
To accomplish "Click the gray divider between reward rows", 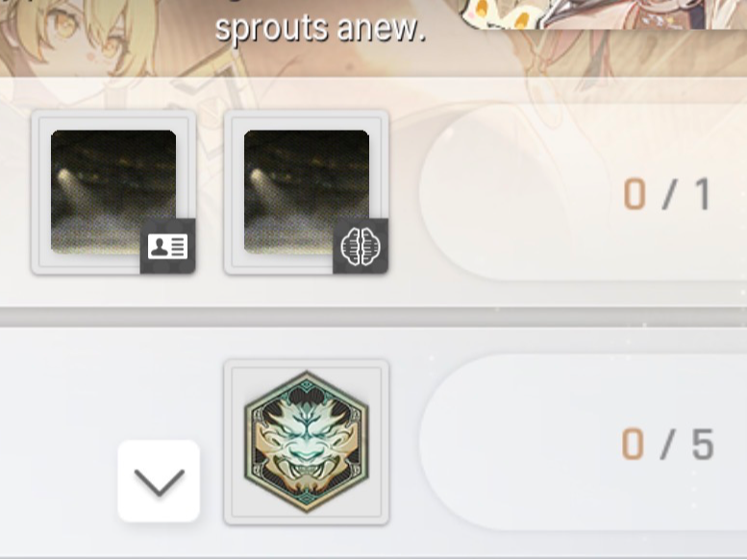I will pos(373,316).
